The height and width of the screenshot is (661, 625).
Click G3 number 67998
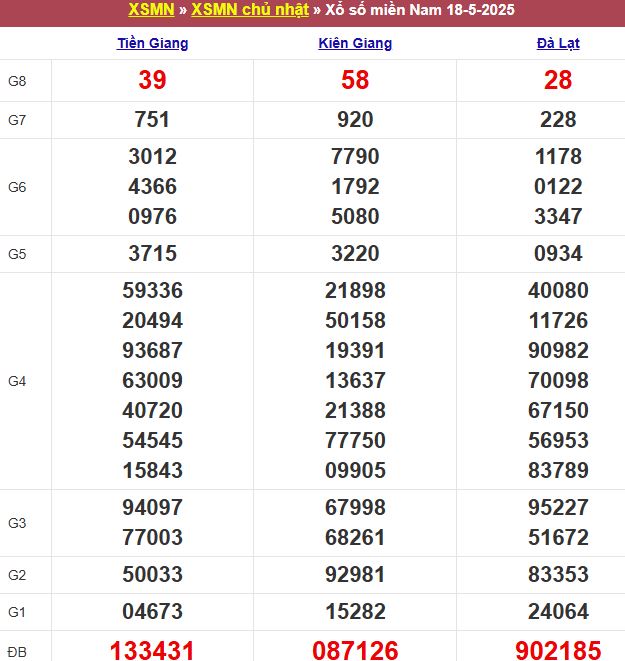tap(355, 507)
